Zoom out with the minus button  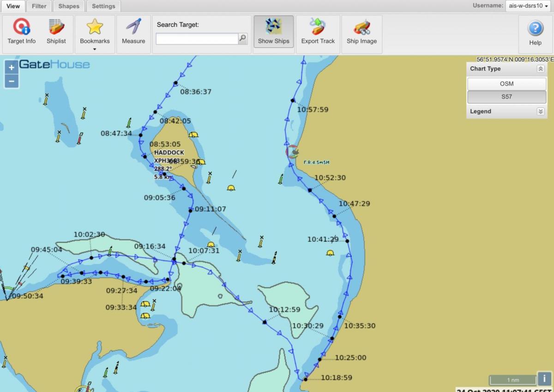click(12, 81)
